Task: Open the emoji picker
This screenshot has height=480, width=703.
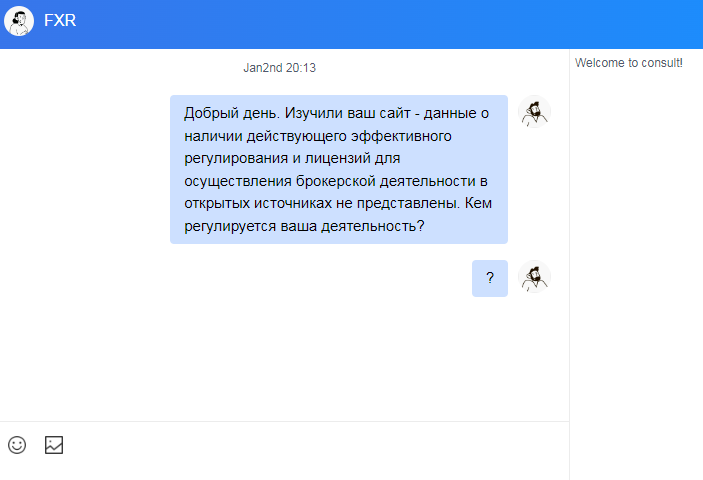Action: coord(17,445)
